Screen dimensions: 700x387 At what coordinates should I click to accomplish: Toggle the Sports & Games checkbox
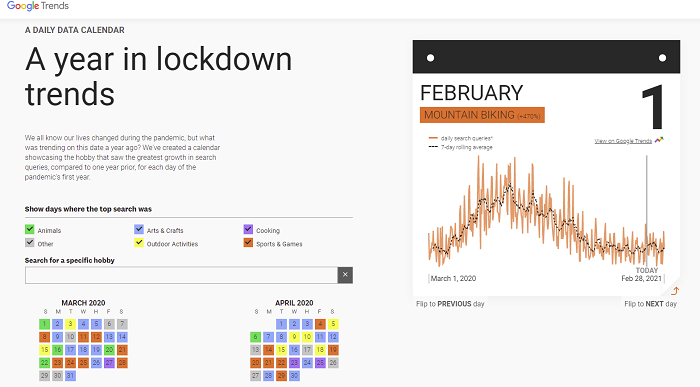[x=248, y=243]
